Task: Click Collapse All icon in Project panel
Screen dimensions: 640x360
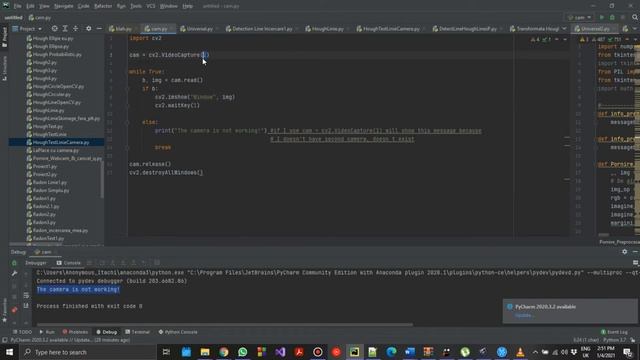Action: (x=76, y=29)
